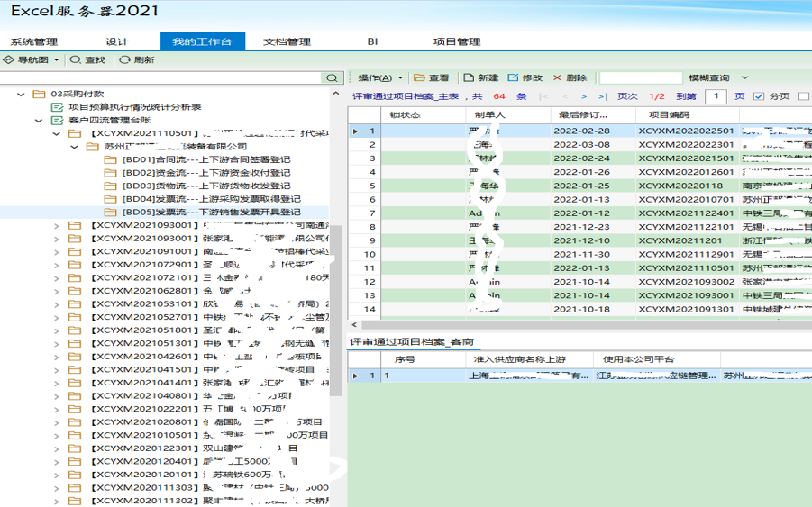Viewport: 812px width, 507px height.
Task: Click the 刷新 refresh toolbar button
Action: point(137,60)
